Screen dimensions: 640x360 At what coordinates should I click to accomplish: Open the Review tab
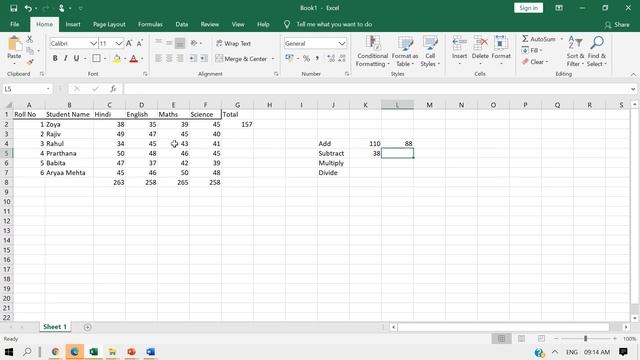point(209,24)
